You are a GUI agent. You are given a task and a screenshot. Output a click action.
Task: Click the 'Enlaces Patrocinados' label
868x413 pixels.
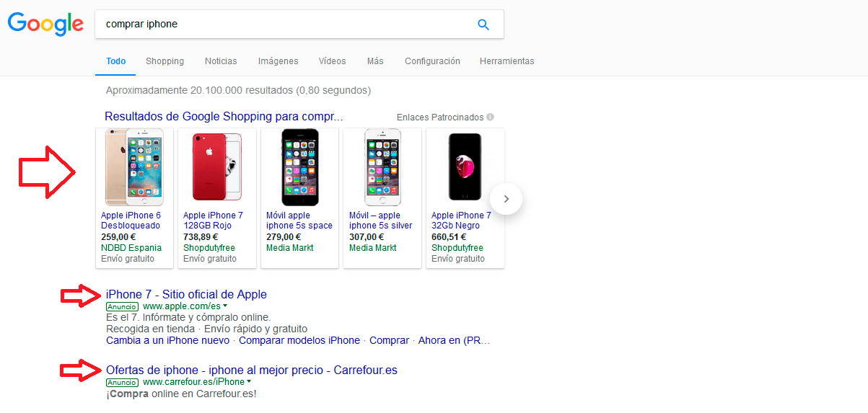(440, 117)
